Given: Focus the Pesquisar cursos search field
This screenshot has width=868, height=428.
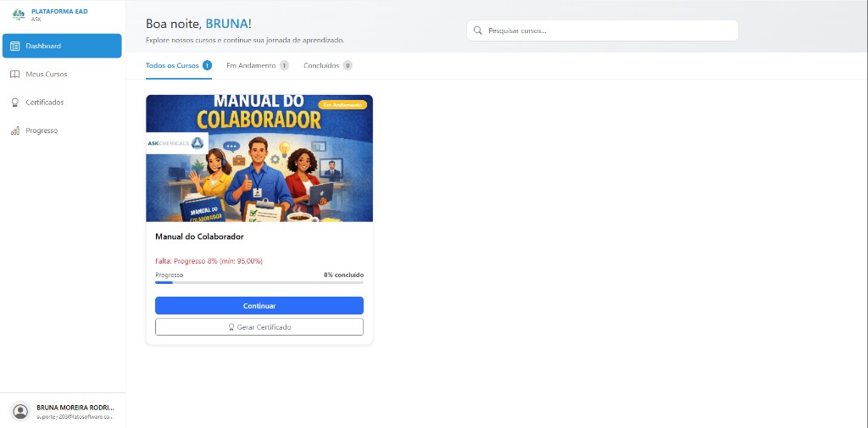Looking at the screenshot, I should [603, 31].
